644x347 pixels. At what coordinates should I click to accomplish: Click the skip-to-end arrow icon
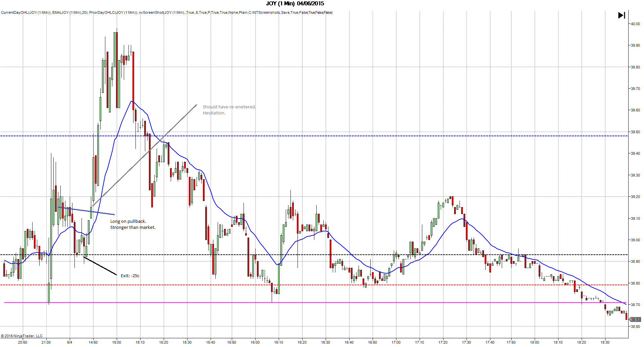coord(622,15)
